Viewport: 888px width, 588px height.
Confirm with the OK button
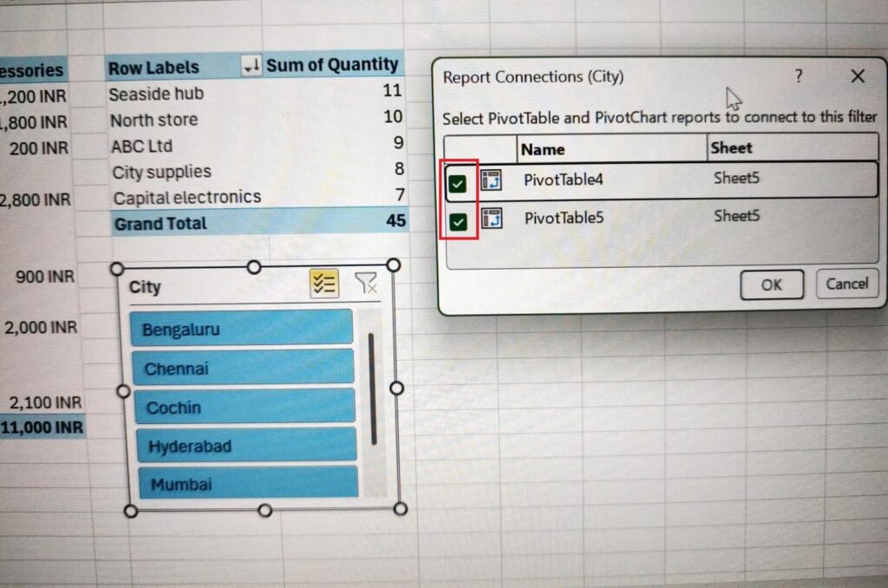pyautogui.click(x=771, y=285)
